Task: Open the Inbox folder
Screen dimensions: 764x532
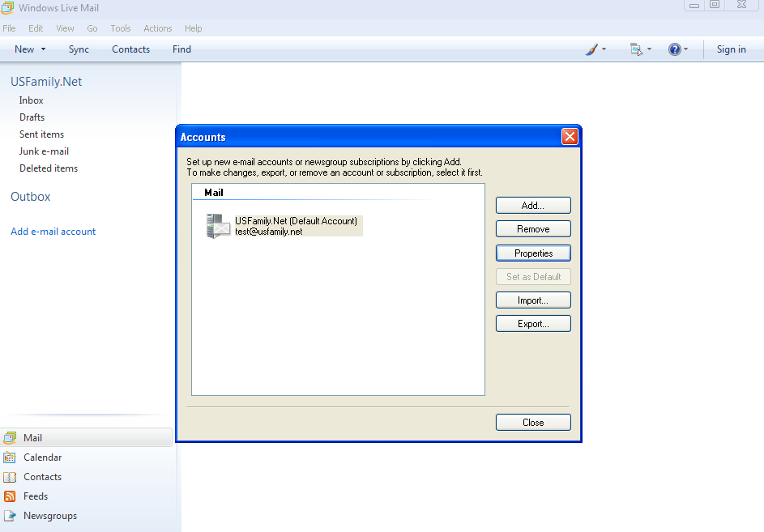Action: (31, 100)
